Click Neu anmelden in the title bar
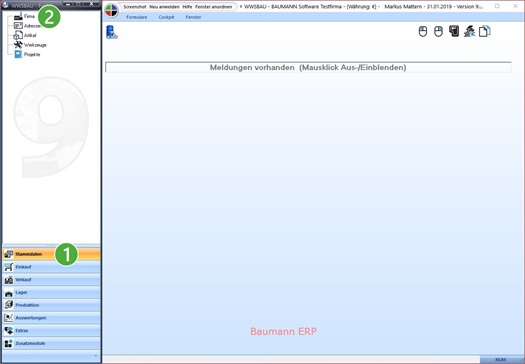The image size is (525, 364). click(164, 7)
